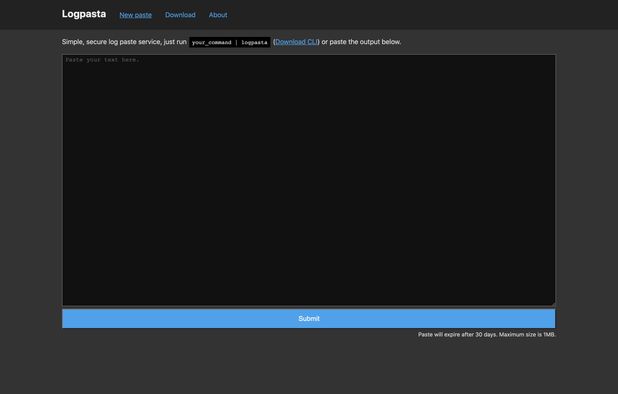Screen dimensions: 618x394
Task: Open the Logpasta home title
Action: point(84,14)
